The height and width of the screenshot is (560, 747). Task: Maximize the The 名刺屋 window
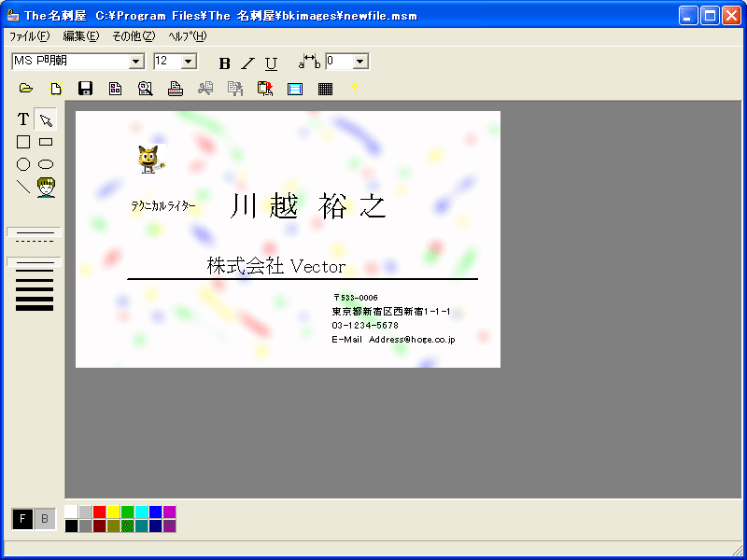[x=710, y=16]
